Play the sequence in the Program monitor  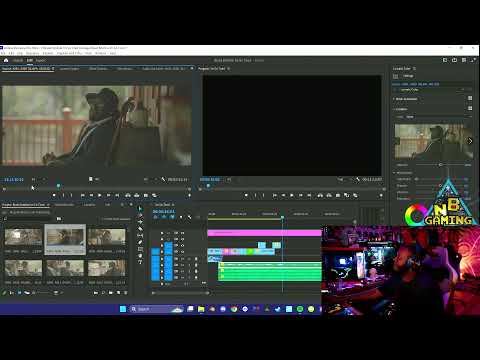(292, 195)
